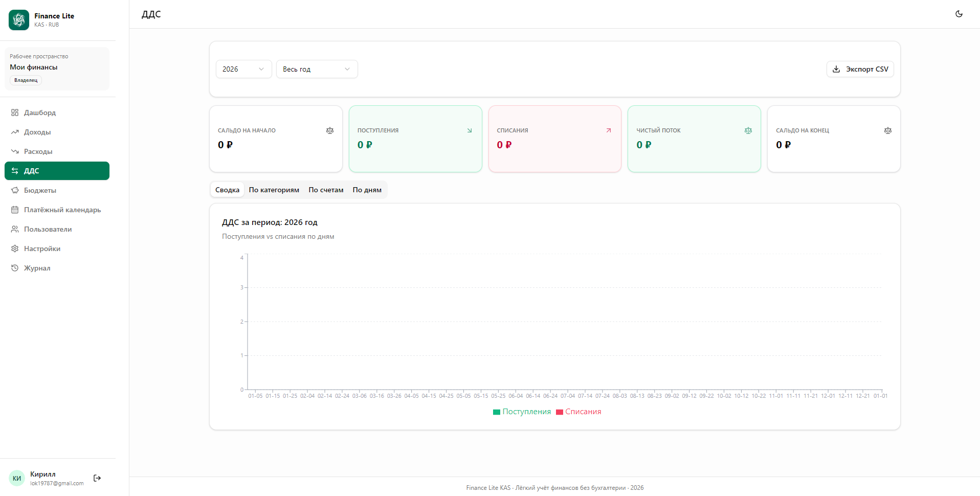
Task: Click the Настройки gear icon
Action: click(x=15, y=249)
